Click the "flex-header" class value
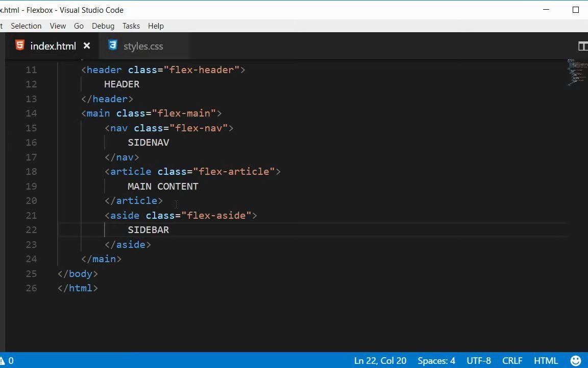Image resolution: width=588 pixels, height=368 pixels. click(202, 70)
